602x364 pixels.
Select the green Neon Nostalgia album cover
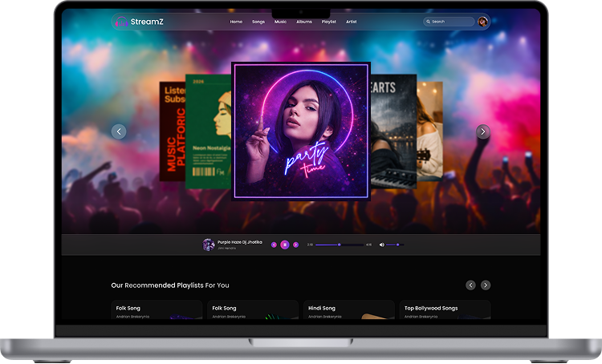coord(208,131)
